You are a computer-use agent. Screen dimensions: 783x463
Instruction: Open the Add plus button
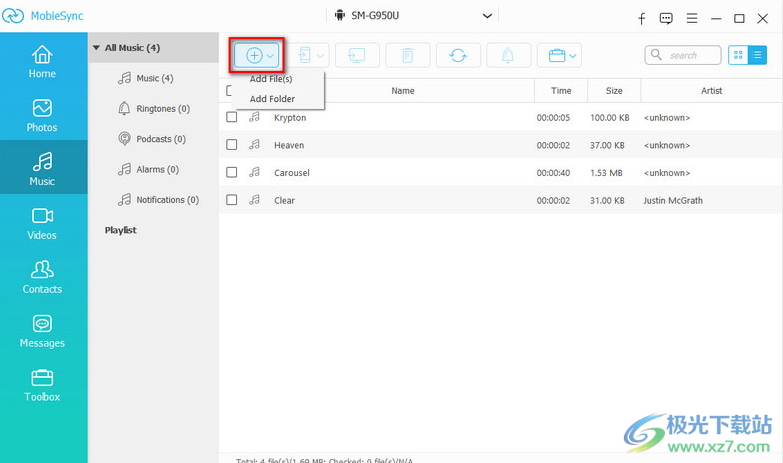pyautogui.click(x=254, y=55)
